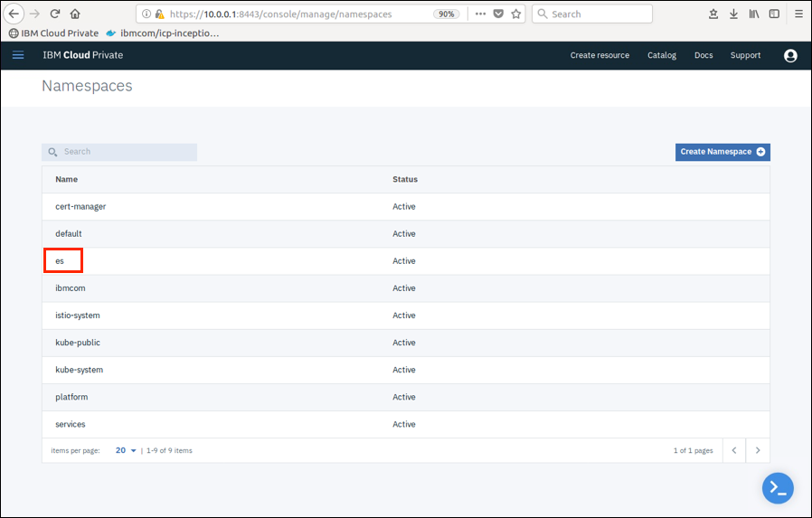The width and height of the screenshot is (812, 518).
Task: Select the cert-manager namespace
Action: (80, 206)
